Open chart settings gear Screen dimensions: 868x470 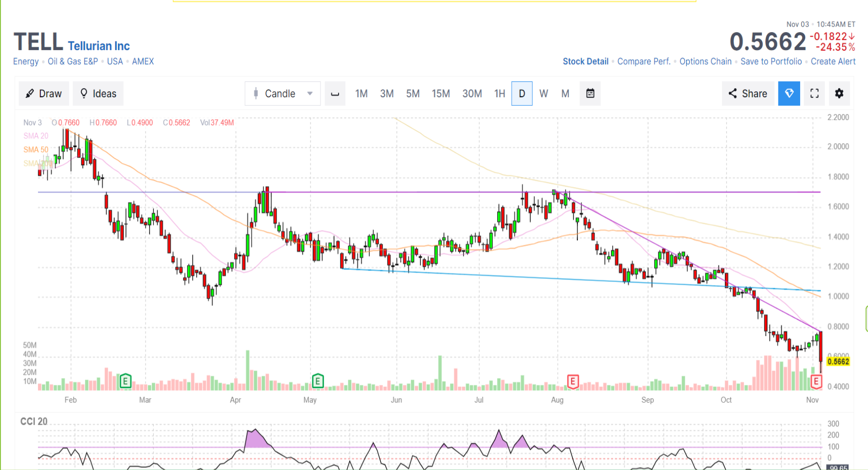(839, 94)
